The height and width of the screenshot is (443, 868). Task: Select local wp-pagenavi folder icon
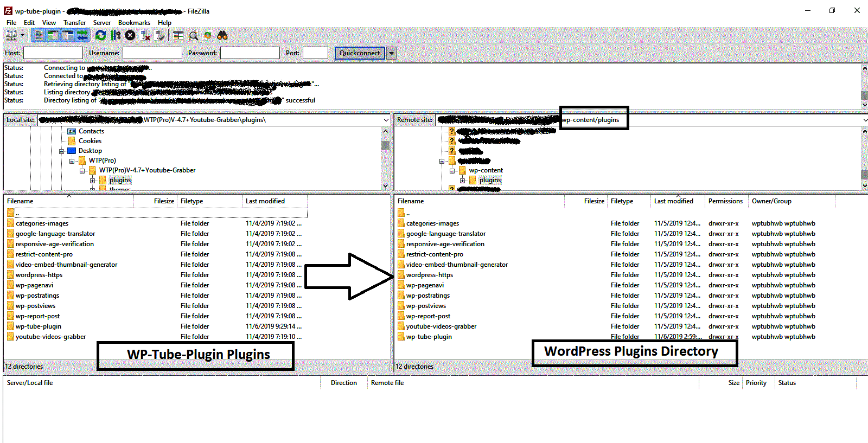pyautogui.click(x=11, y=285)
